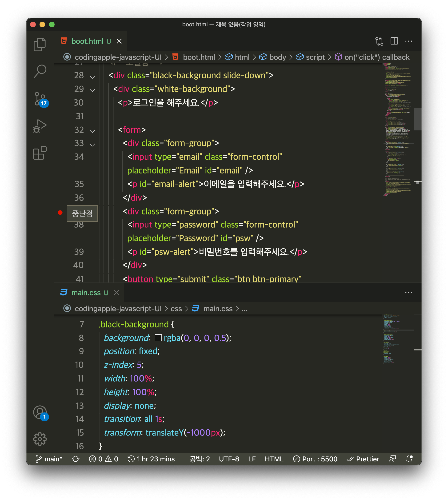Open Source Control showing 17 changes
The width and height of the screenshot is (448, 500).
coord(40,99)
